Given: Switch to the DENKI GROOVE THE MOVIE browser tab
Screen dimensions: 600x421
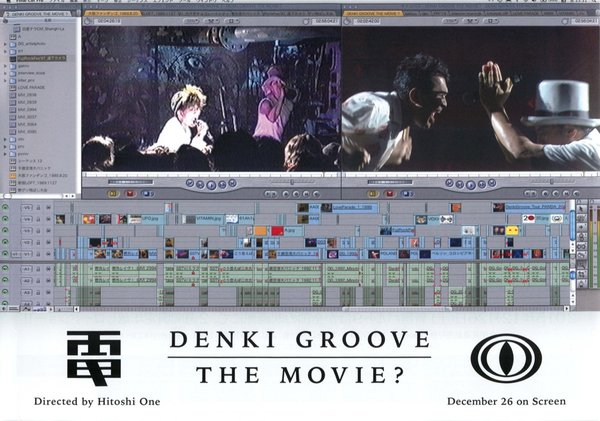Looking at the screenshot, I should (x=37, y=14).
